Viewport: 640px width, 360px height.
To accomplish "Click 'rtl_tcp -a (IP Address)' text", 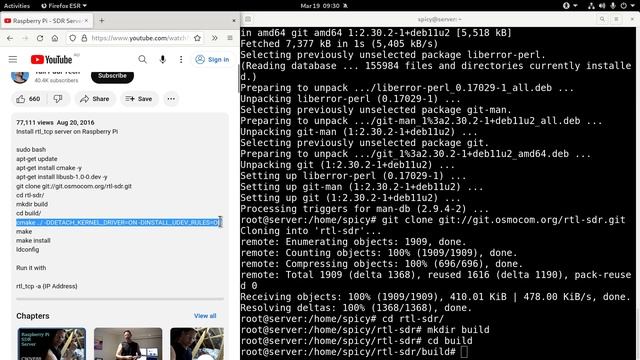I will coord(47,286).
